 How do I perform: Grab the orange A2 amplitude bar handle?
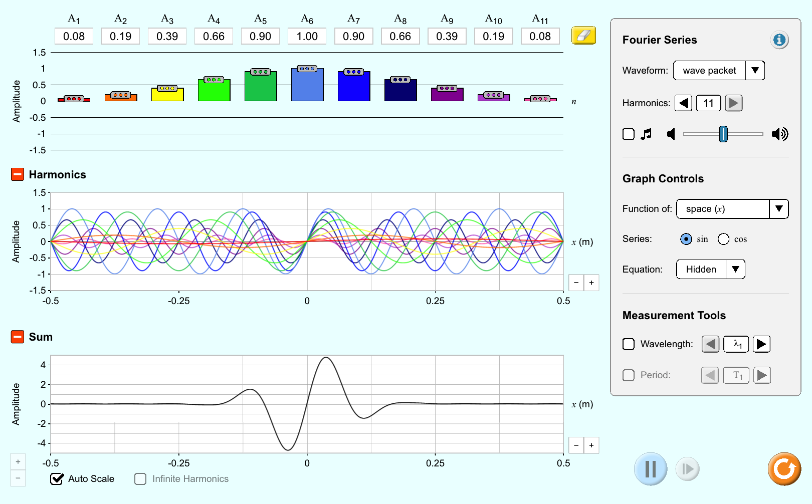tap(120, 95)
